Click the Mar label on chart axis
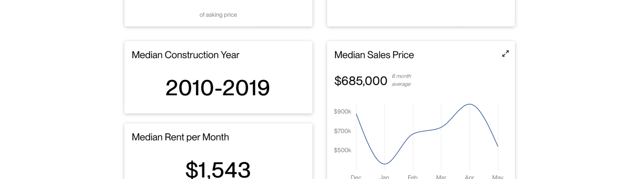 click(x=441, y=177)
